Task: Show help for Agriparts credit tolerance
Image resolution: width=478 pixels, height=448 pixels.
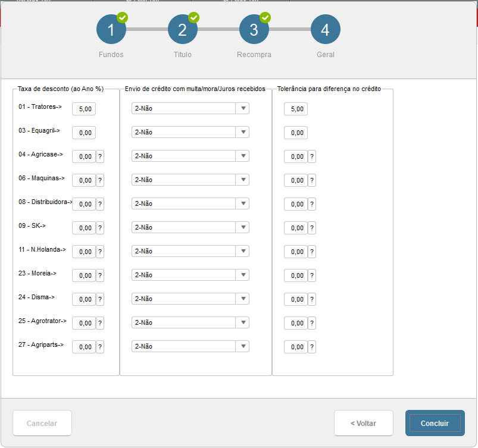Action: 312,347
